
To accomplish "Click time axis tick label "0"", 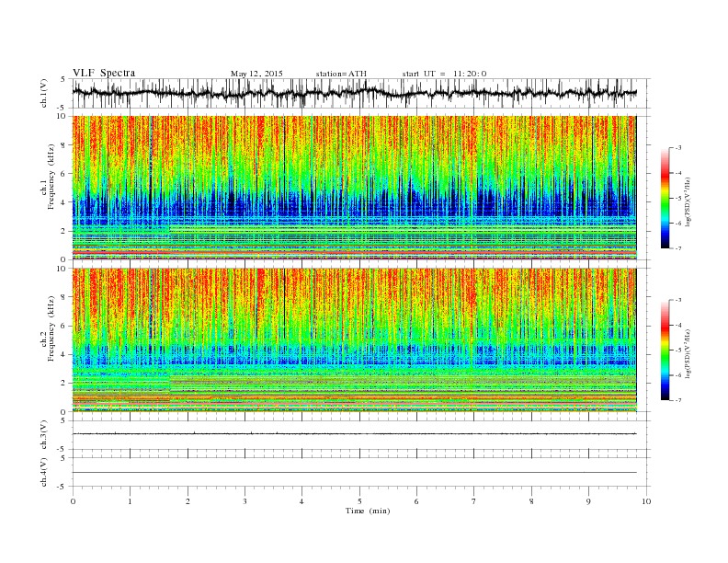I will click(x=73, y=501).
